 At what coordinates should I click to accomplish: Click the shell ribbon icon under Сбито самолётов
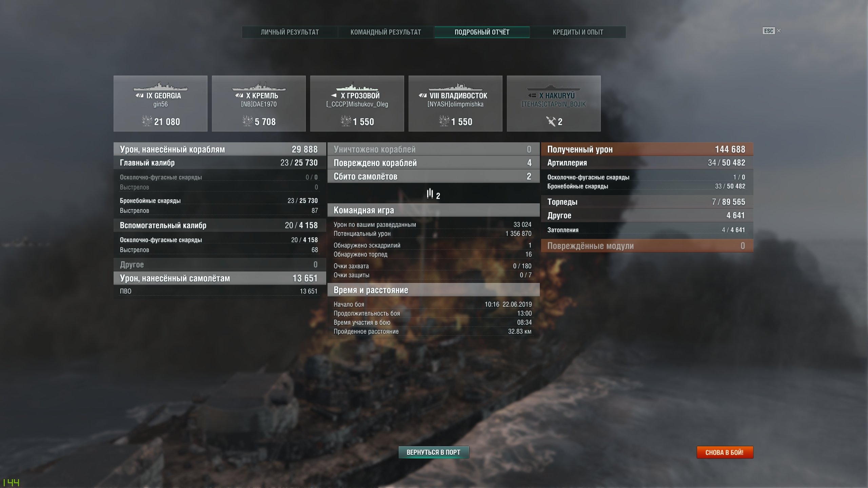[430, 194]
